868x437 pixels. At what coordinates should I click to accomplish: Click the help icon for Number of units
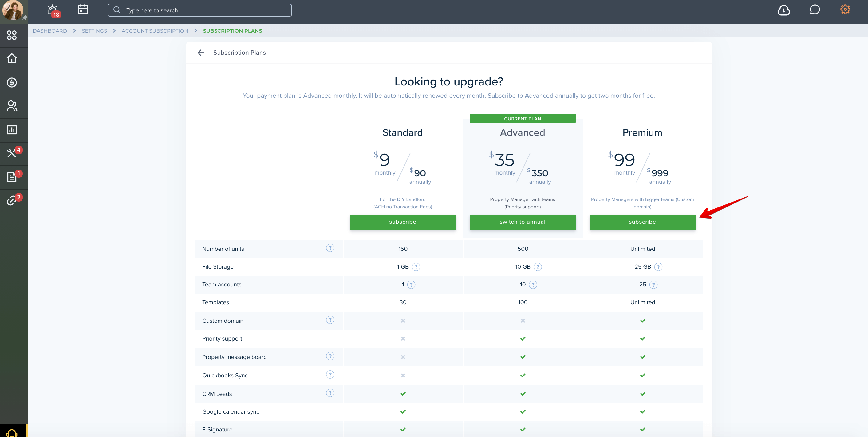coord(330,248)
